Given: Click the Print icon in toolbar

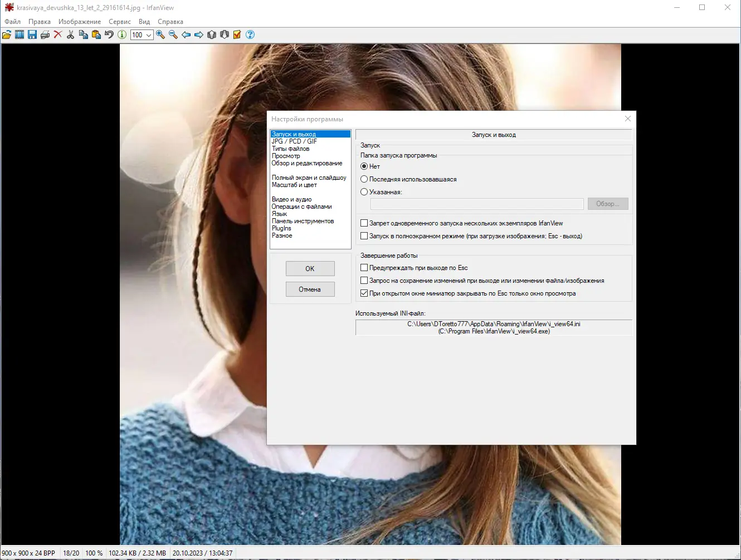Looking at the screenshot, I should pos(45,35).
